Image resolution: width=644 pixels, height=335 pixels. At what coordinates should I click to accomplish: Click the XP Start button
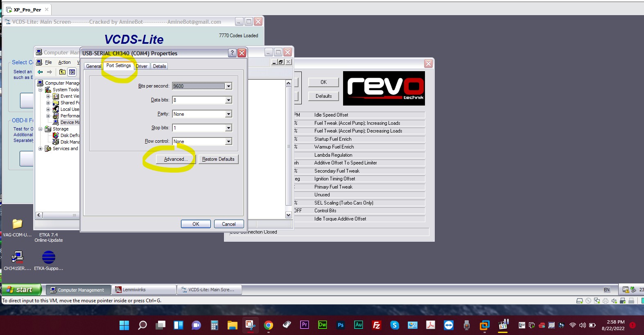pos(22,290)
